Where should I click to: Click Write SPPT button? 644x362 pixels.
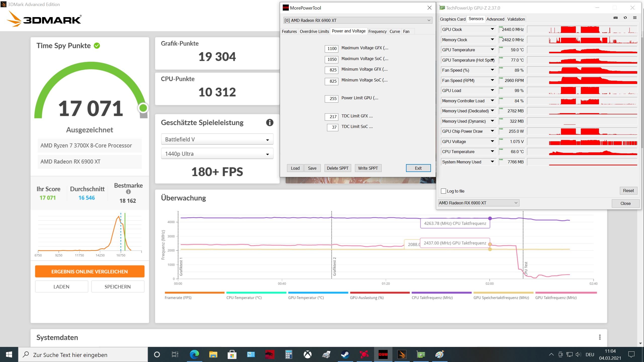[368, 168]
